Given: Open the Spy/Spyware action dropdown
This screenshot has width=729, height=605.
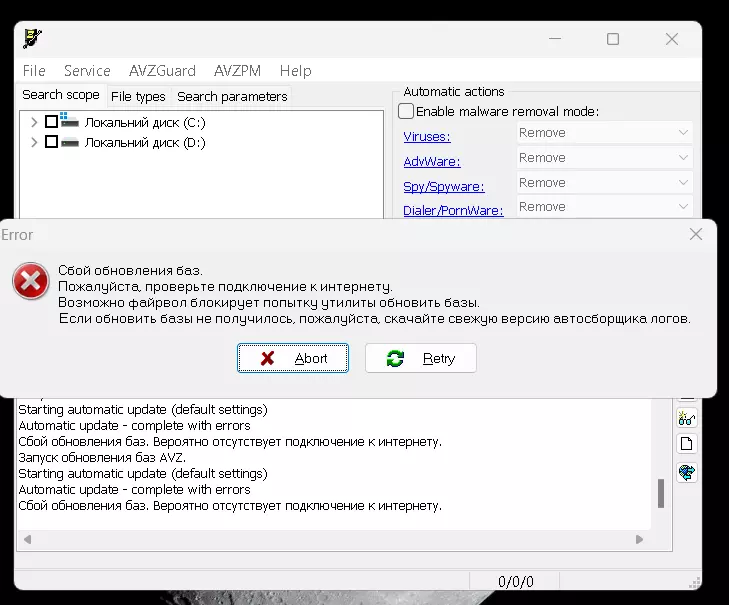Looking at the screenshot, I should click(605, 183).
